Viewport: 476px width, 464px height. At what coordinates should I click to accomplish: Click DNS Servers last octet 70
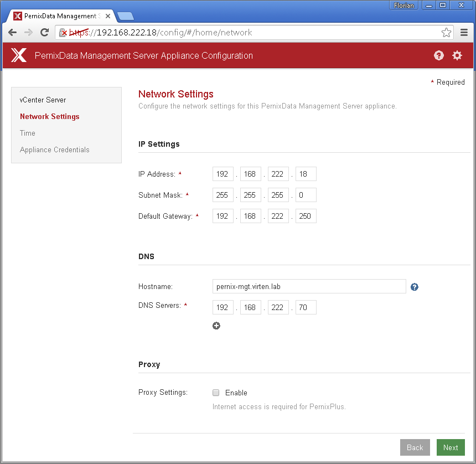click(x=306, y=307)
